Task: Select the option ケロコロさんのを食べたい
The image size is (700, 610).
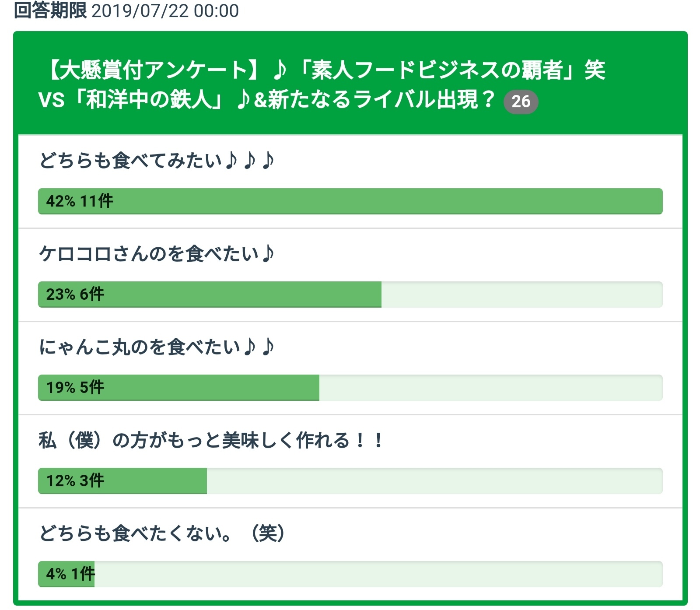Action: pos(157,254)
